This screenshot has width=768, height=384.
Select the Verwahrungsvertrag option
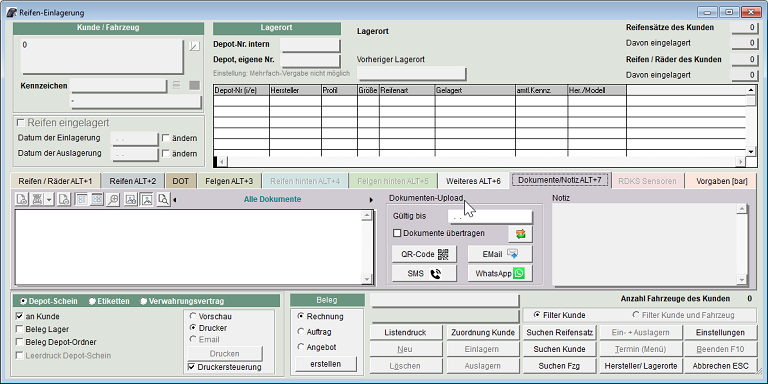click(x=144, y=301)
